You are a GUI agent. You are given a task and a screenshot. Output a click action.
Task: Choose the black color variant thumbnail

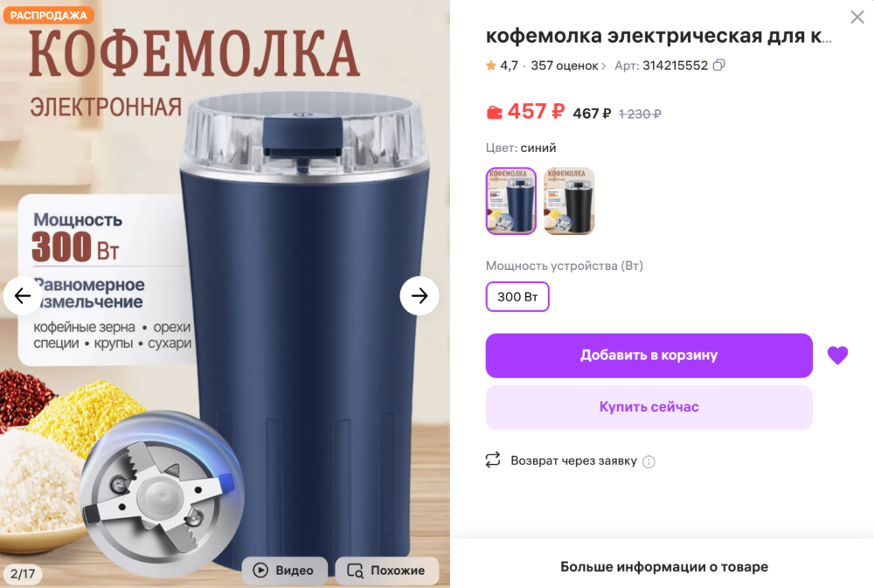point(569,201)
